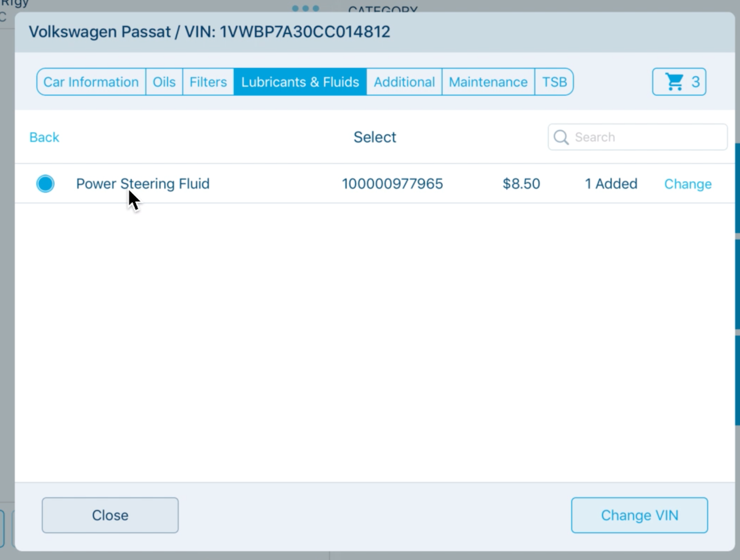This screenshot has width=740, height=560.
Task: Click the 1 Added status text
Action: tap(611, 184)
